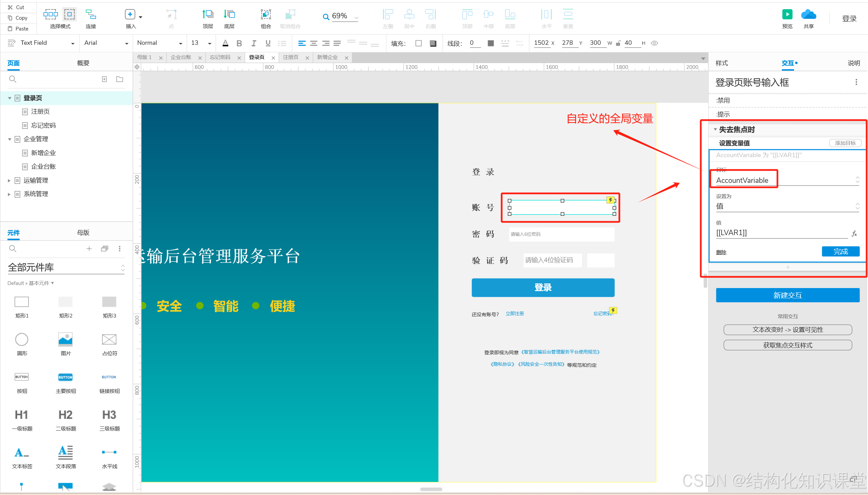
Task: Switch to the 样式 style tab
Action: 721,63
